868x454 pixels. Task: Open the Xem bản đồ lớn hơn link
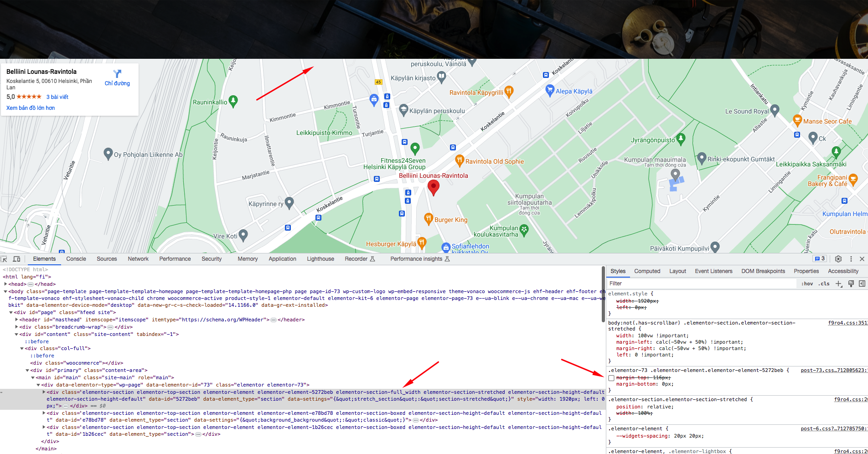click(31, 108)
